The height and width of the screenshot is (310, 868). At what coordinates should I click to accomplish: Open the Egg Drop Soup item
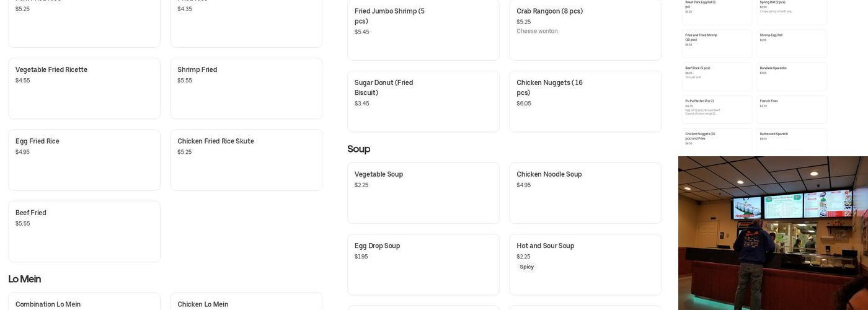[x=423, y=264]
